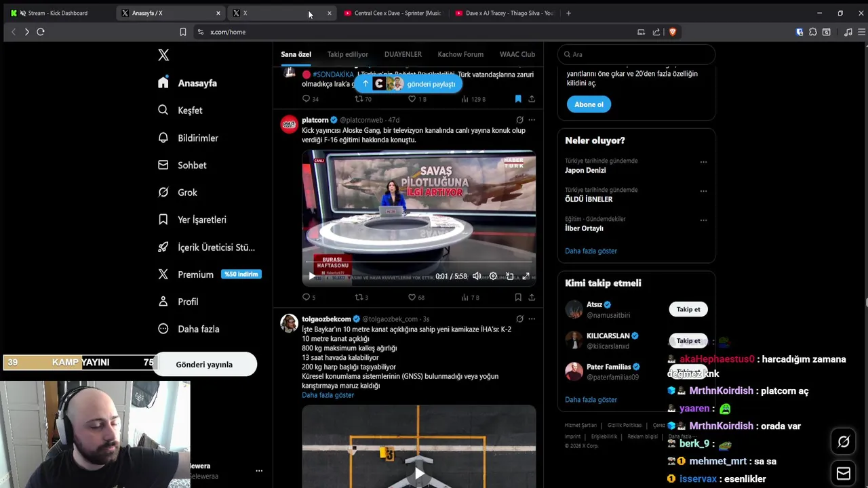This screenshot has height=488, width=868.
Task: Click the gönderi paylaştı new posts pill
Action: coord(409,84)
